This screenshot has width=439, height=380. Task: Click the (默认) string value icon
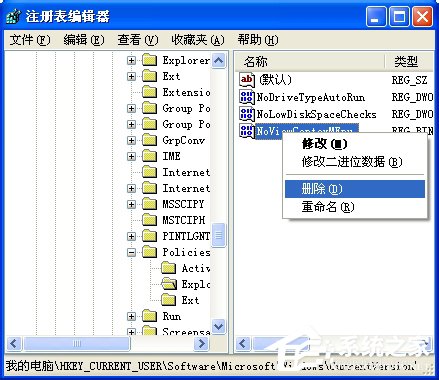tap(247, 80)
